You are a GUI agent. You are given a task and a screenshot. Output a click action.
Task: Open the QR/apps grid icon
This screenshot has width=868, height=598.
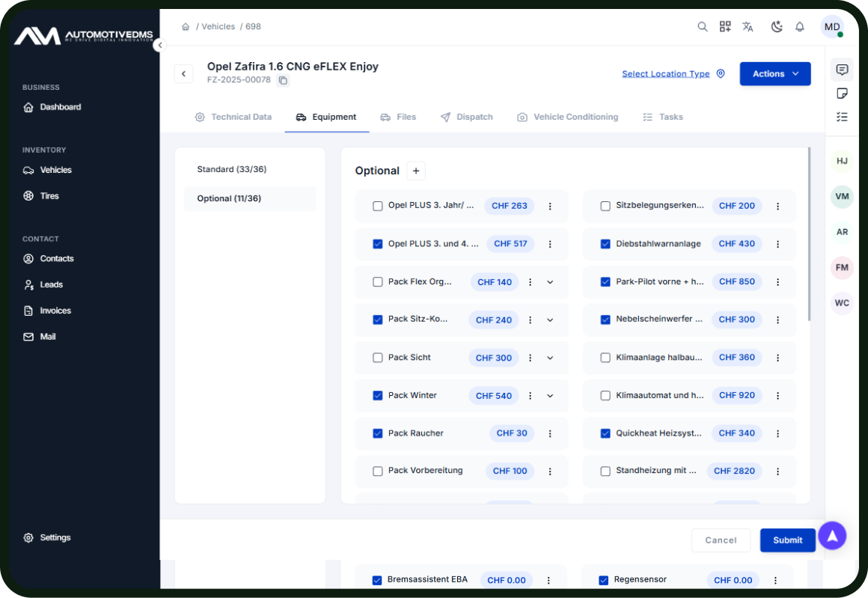point(724,27)
